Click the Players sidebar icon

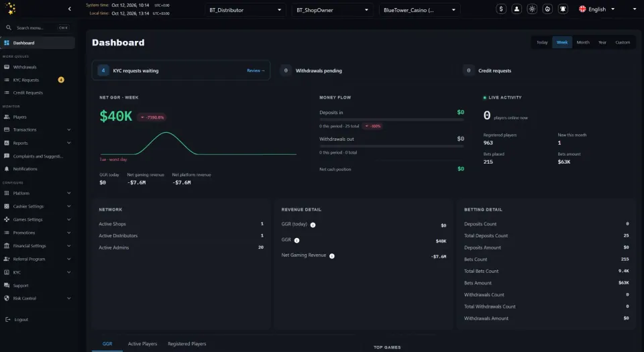click(7, 117)
